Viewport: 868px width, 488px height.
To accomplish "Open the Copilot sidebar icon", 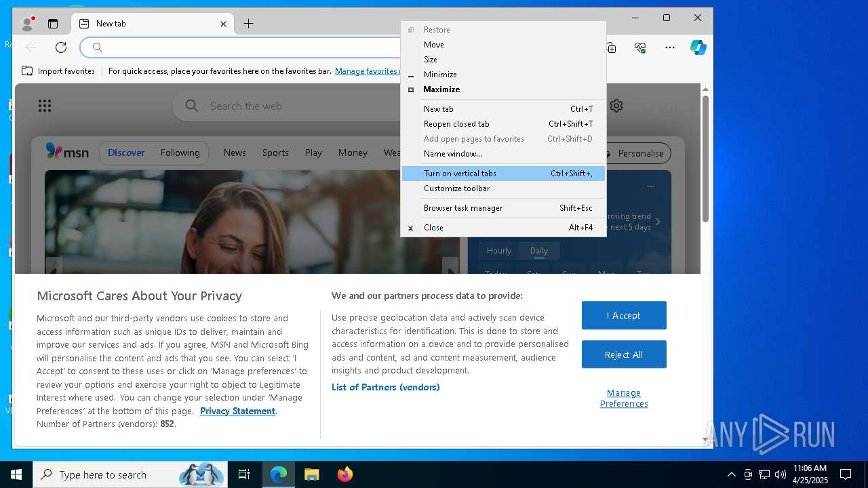I will pyautogui.click(x=698, y=47).
